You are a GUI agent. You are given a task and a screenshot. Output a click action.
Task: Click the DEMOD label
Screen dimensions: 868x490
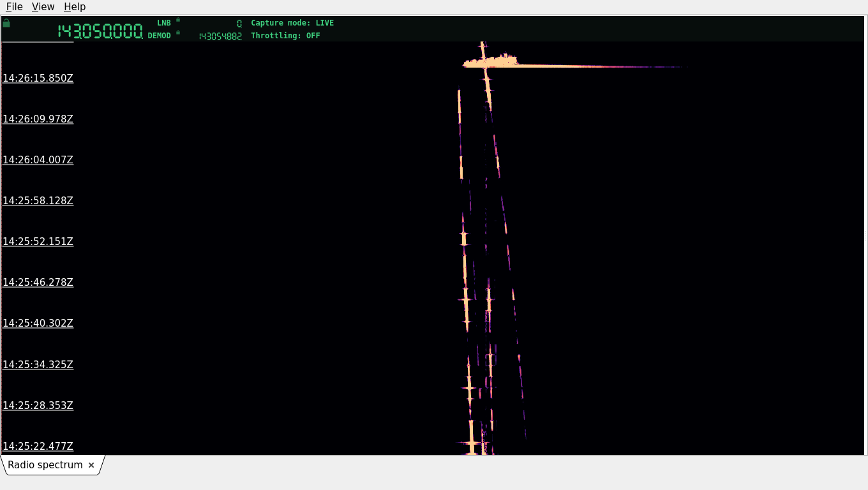click(x=160, y=36)
